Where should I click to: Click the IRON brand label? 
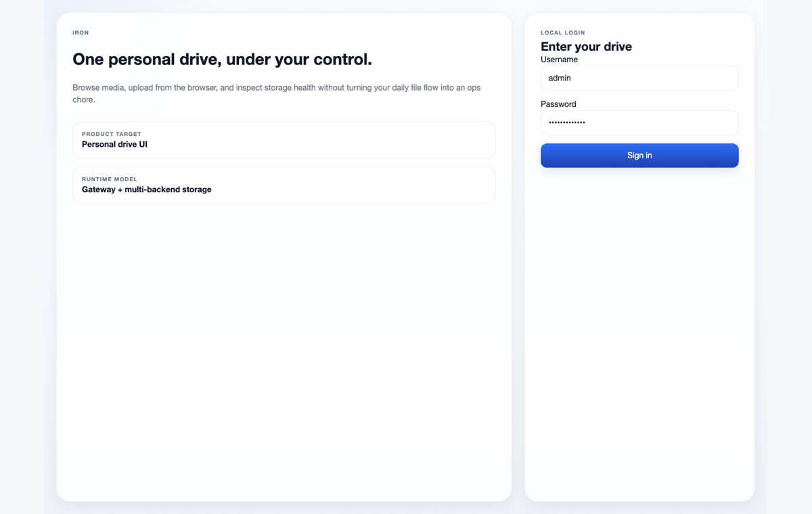pos(81,32)
